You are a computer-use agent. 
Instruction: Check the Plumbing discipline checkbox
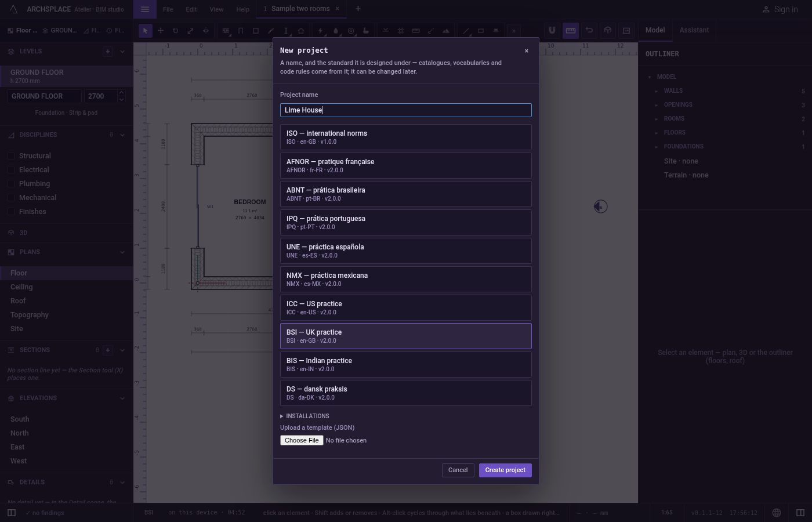(10, 184)
